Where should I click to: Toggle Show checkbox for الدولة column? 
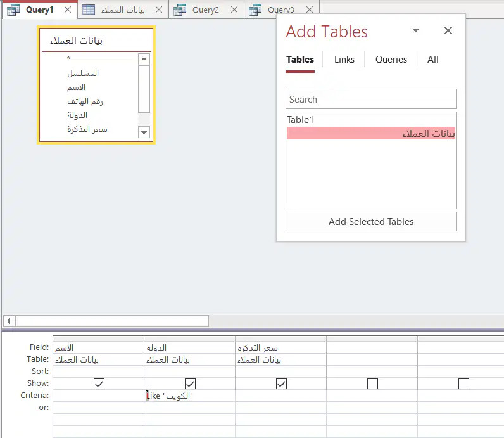191,383
